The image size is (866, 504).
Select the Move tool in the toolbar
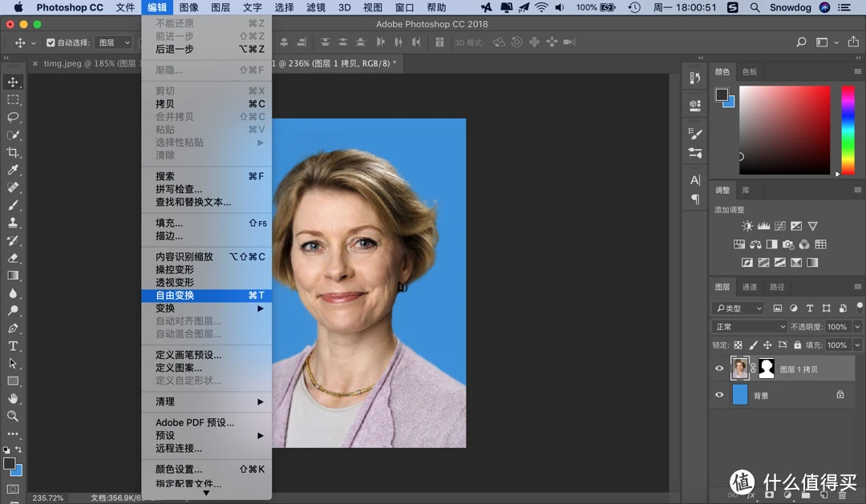(13, 83)
